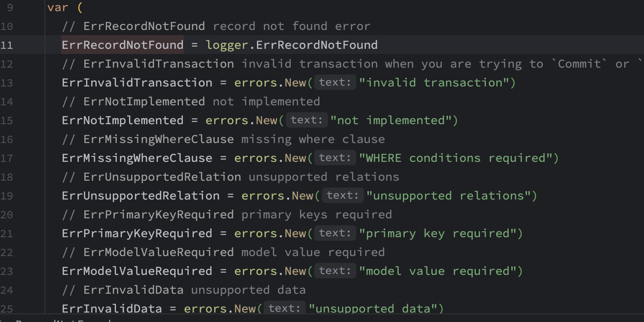Click line number 19 in the gutter
Screen dimensions: 644x322
[7, 196]
